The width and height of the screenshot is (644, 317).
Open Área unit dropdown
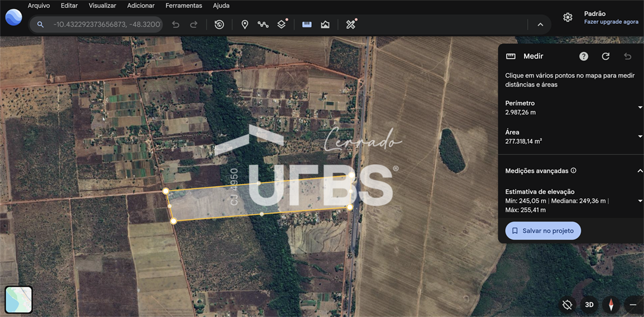[640, 137]
